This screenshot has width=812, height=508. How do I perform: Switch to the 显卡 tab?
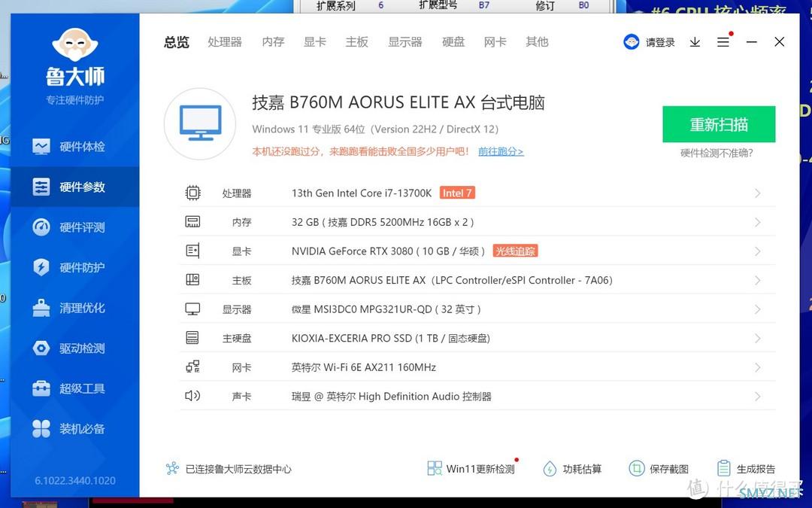coord(315,42)
